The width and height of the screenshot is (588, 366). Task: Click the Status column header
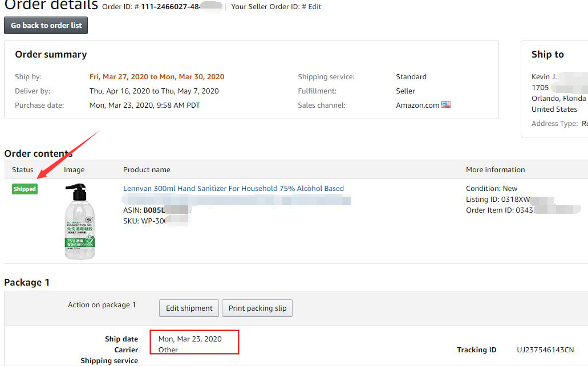(22, 169)
